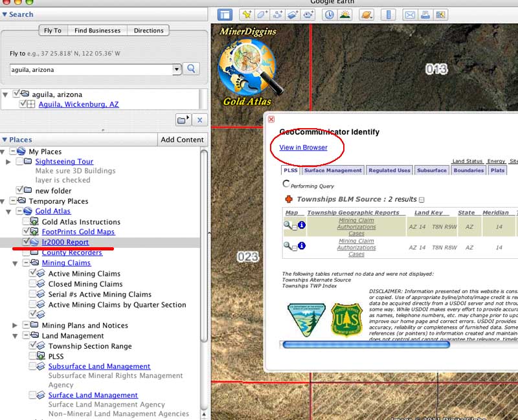Add a polygon from the toolbar
The image size is (518, 420).
[262, 15]
